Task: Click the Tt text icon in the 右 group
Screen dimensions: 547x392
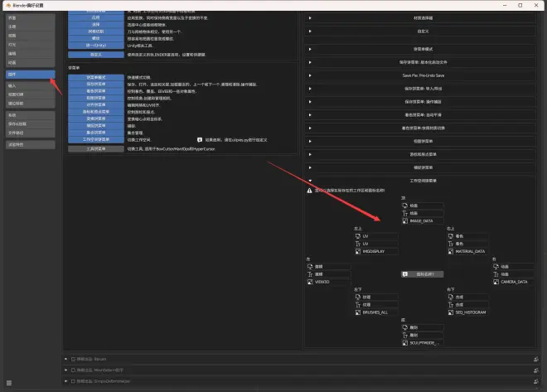Action: click(496, 274)
